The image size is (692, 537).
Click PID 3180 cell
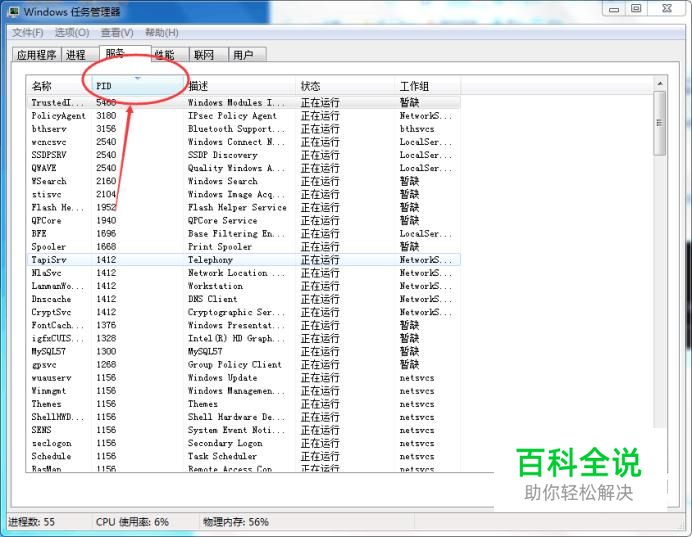pos(106,116)
